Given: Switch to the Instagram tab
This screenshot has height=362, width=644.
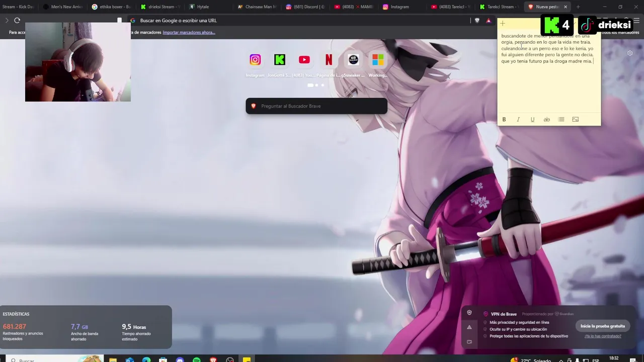Looking at the screenshot, I should (403, 7).
